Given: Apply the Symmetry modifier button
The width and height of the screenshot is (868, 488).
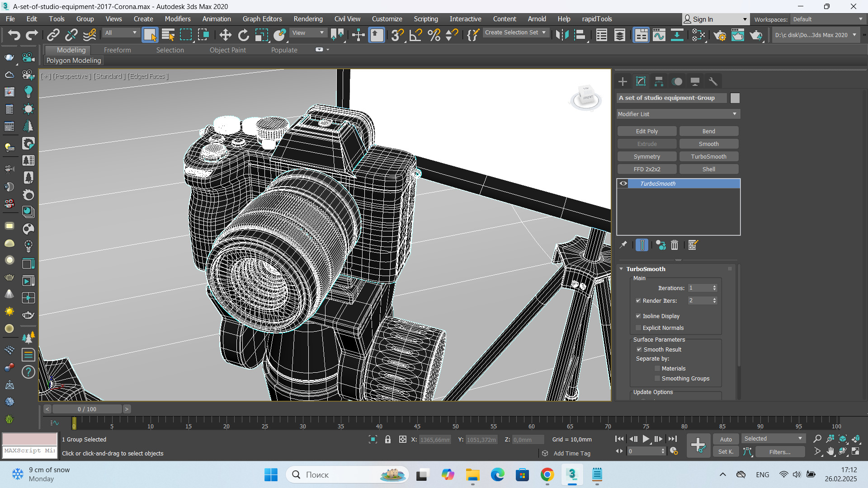Looking at the screenshot, I should tap(647, 156).
